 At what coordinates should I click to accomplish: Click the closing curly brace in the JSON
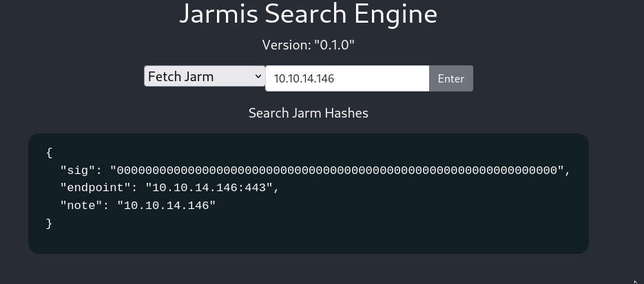pyautogui.click(x=49, y=224)
